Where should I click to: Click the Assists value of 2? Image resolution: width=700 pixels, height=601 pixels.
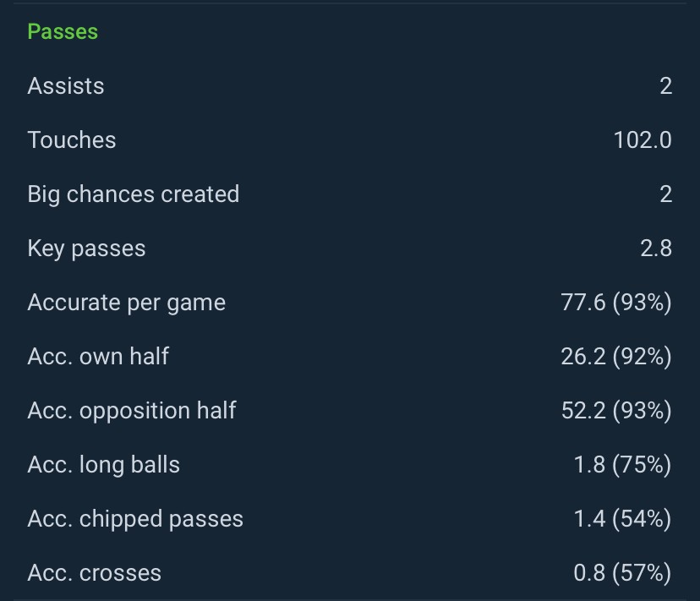pos(665,86)
